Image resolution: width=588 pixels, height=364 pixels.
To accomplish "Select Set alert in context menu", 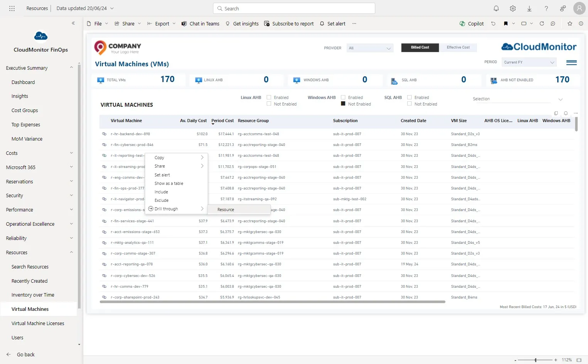I will [176, 175].
